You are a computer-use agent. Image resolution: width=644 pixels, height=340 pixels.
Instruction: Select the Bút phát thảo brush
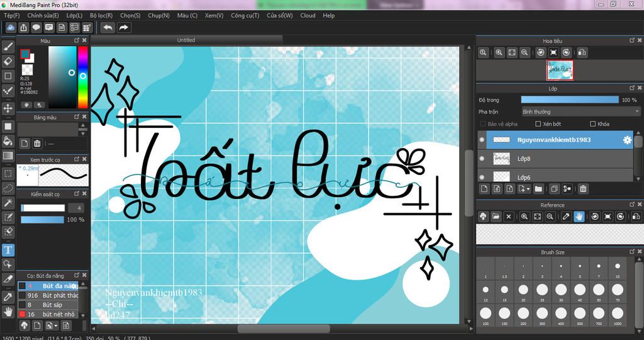[x=48, y=295]
